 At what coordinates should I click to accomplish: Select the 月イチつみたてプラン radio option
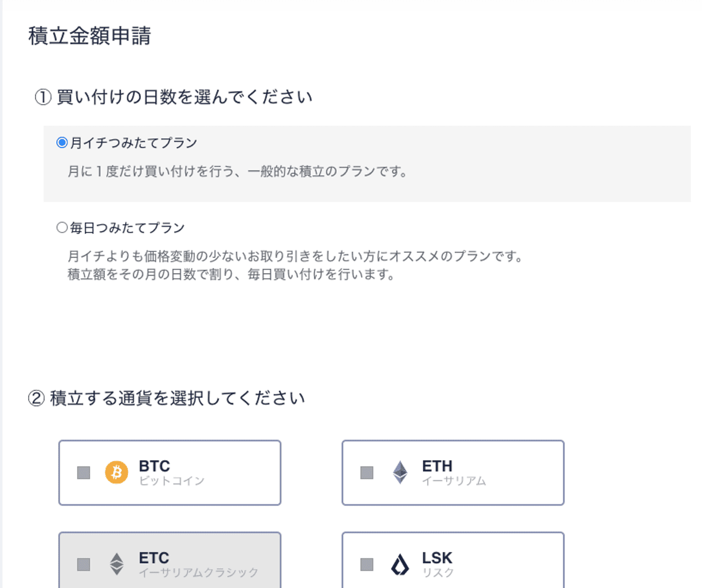point(60,143)
